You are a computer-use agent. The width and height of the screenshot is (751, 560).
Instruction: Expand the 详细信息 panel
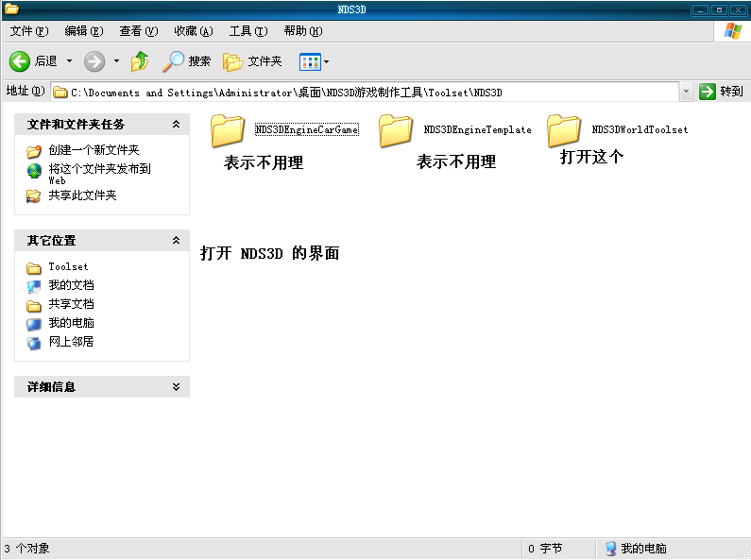click(x=177, y=387)
